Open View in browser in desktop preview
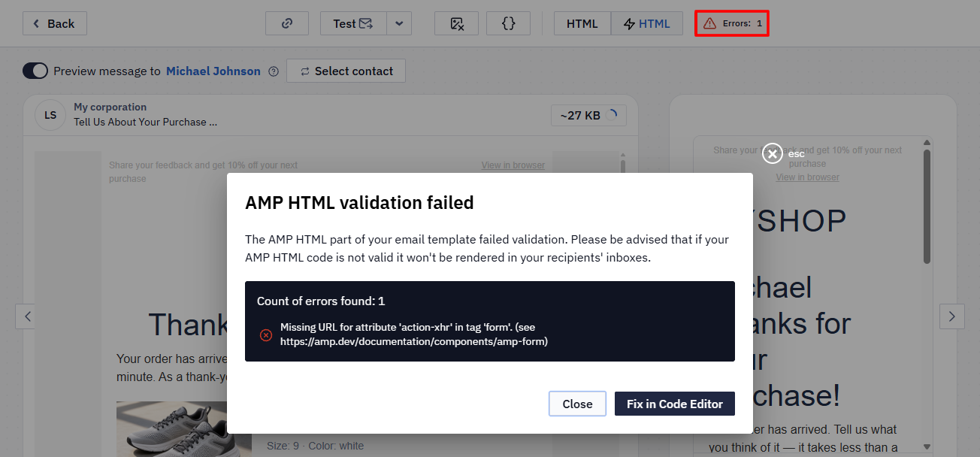This screenshot has width=980, height=457. 513,165
